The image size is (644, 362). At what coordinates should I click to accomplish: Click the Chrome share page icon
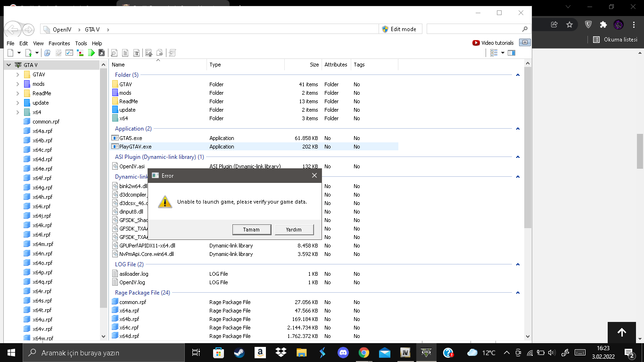554,25
